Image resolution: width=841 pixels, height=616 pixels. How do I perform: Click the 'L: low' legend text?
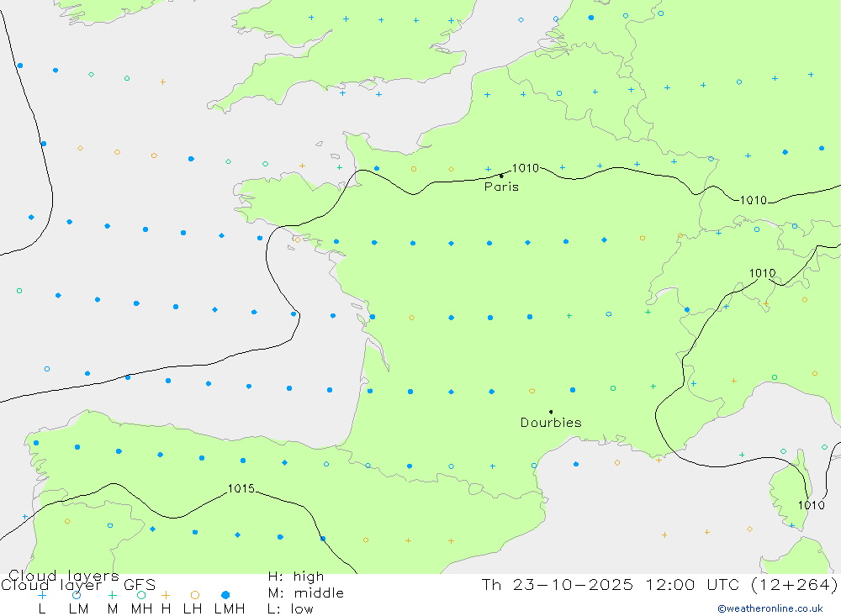tap(290, 609)
